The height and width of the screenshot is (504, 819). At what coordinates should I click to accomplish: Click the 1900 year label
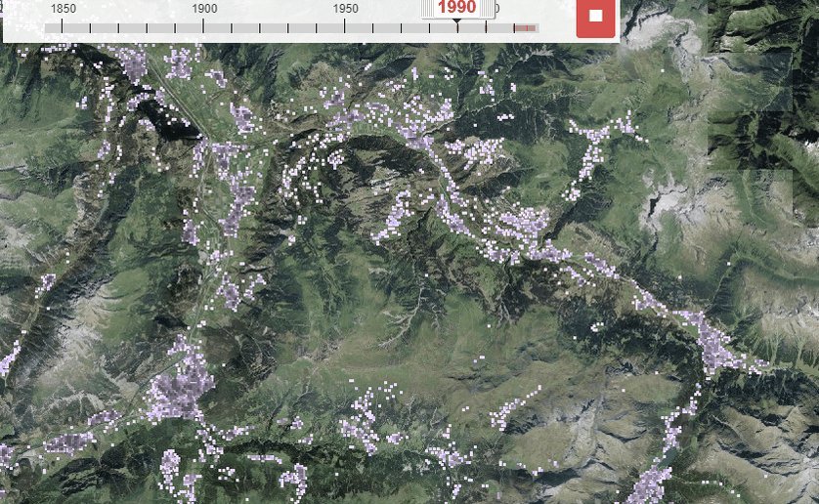(x=203, y=9)
